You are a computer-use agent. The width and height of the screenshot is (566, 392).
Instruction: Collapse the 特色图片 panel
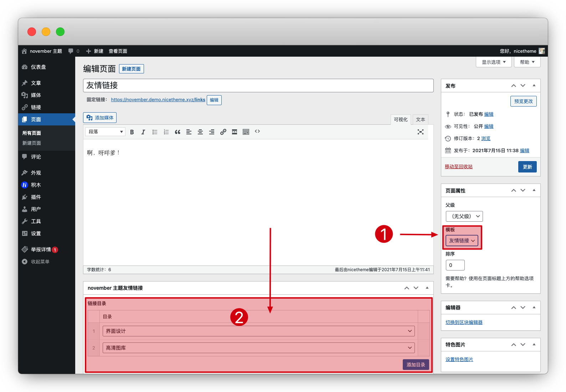(x=534, y=344)
